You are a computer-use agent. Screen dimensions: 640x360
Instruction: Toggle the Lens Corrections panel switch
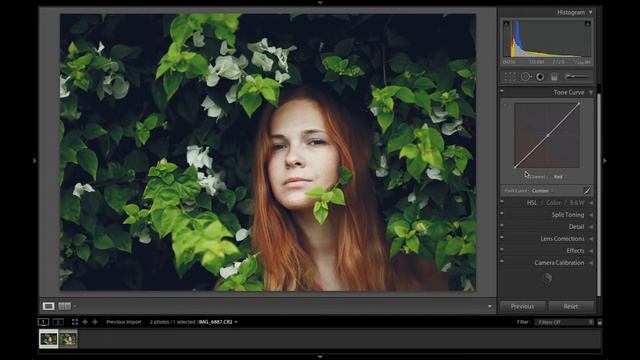502,237
